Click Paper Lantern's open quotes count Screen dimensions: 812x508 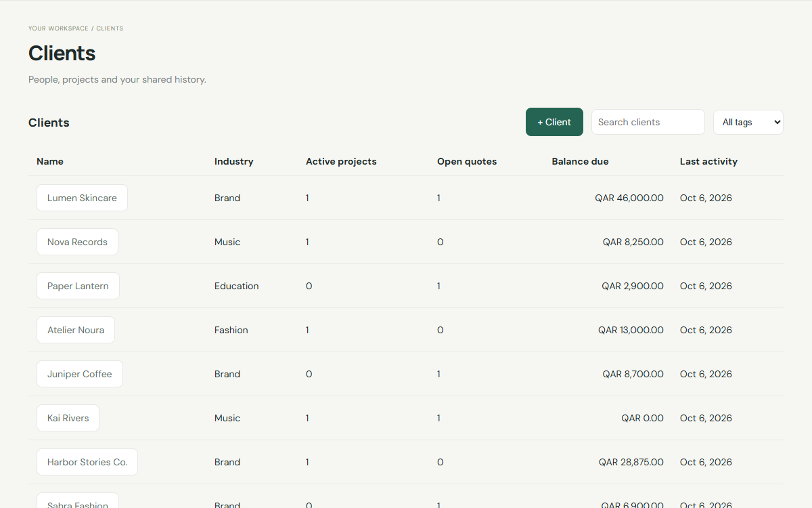[x=438, y=286]
